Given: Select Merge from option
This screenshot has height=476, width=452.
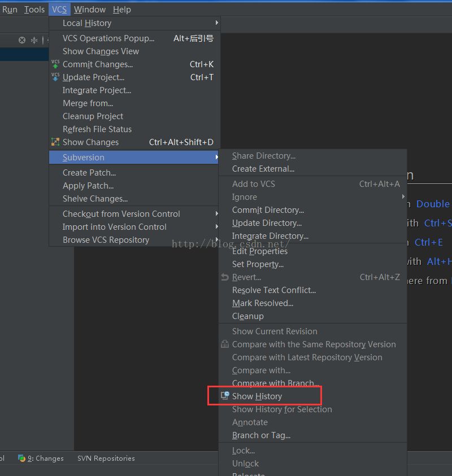Looking at the screenshot, I should tap(134, 103).
